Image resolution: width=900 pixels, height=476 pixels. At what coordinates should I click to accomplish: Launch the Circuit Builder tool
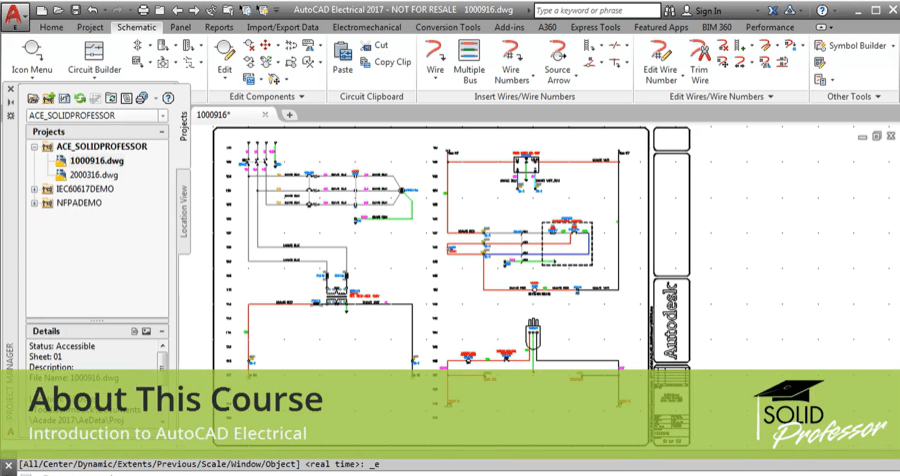(x=94, y=57)
